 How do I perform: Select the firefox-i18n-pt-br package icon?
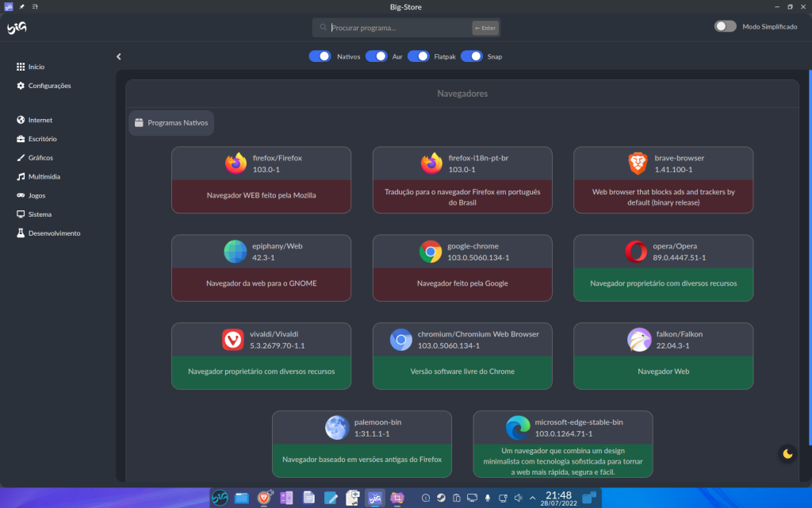(x=431, y=164)
